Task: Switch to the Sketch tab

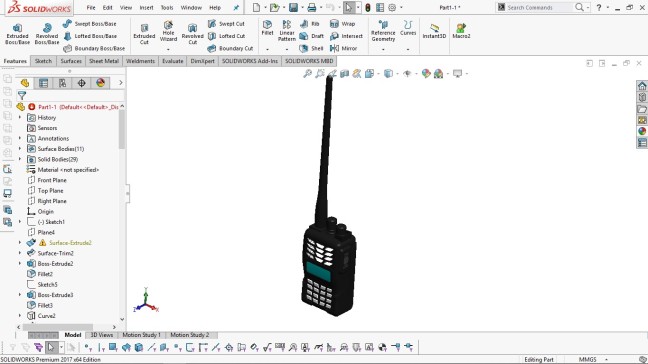Action: point(43,61)
